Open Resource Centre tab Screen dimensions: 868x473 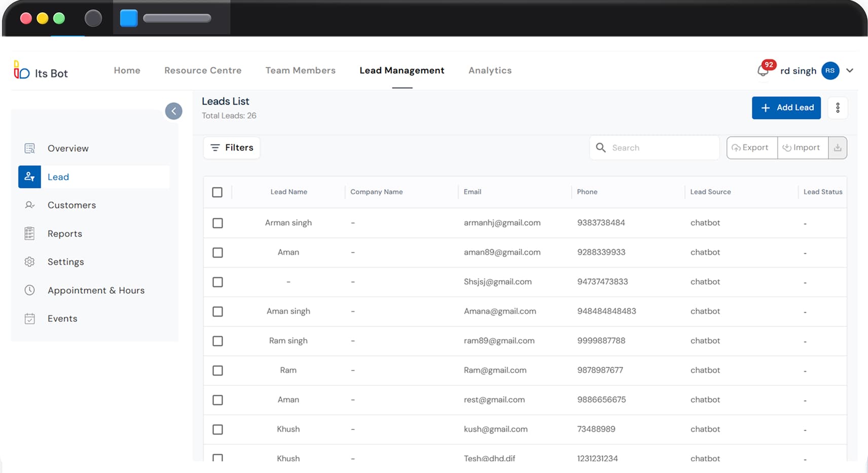tap(203, 71)
